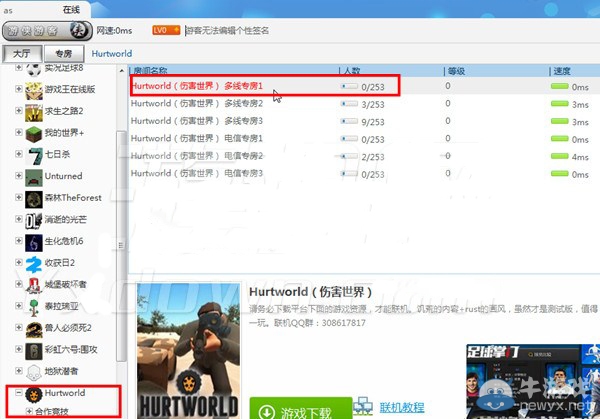
Task: Collapse the Hurtworld tree node
Action: [18, 393]
